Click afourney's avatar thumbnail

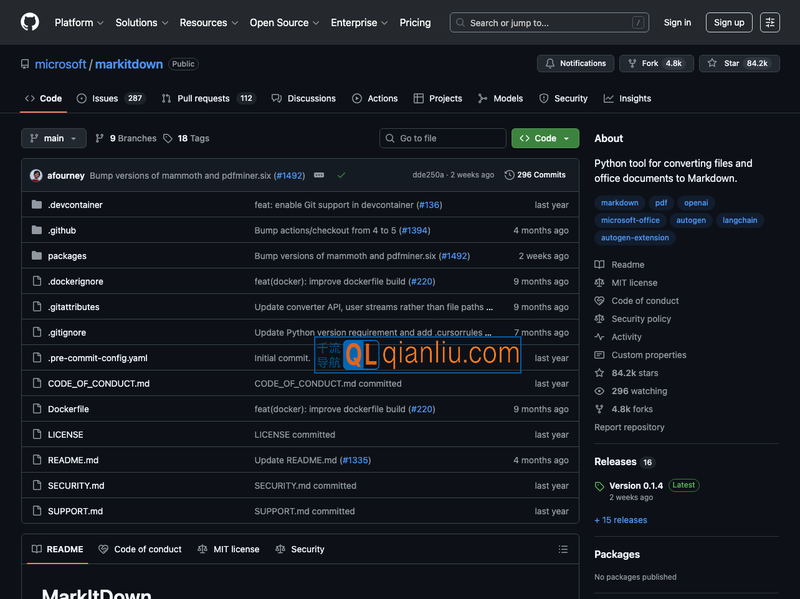click(x=36, y=175)
